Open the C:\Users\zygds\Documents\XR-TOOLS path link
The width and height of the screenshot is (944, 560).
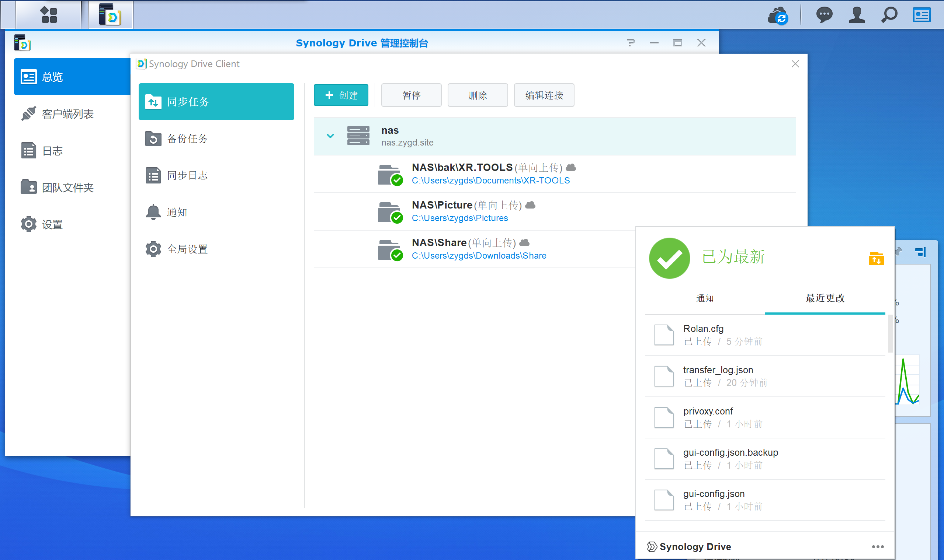[x=491, y=181]
